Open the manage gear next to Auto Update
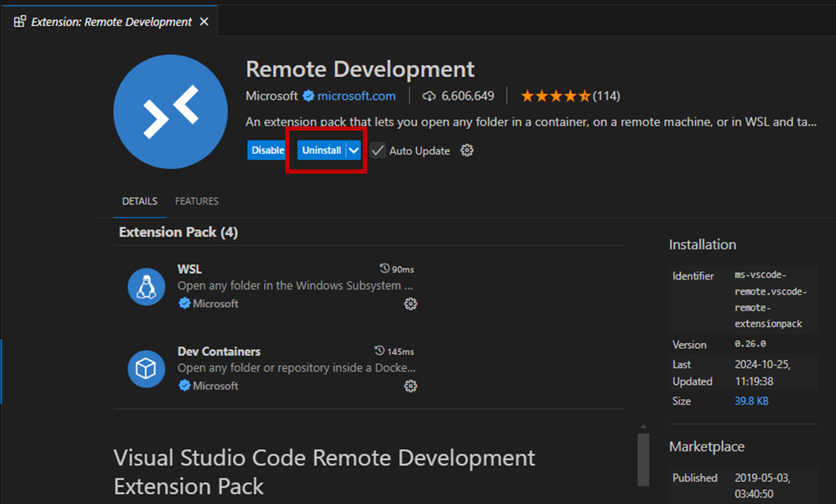Image resolution: width=836 pixels, height=504 pixels. 467,150
